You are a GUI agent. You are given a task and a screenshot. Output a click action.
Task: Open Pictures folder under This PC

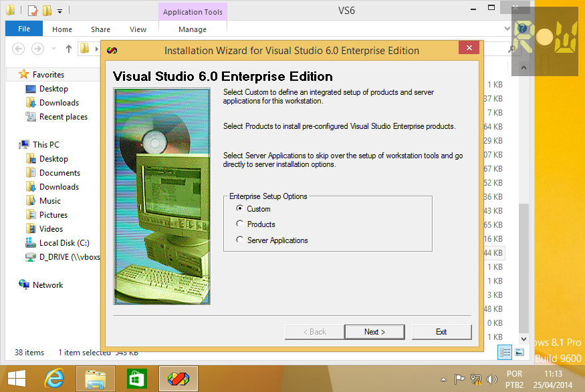tap(53, 215)
